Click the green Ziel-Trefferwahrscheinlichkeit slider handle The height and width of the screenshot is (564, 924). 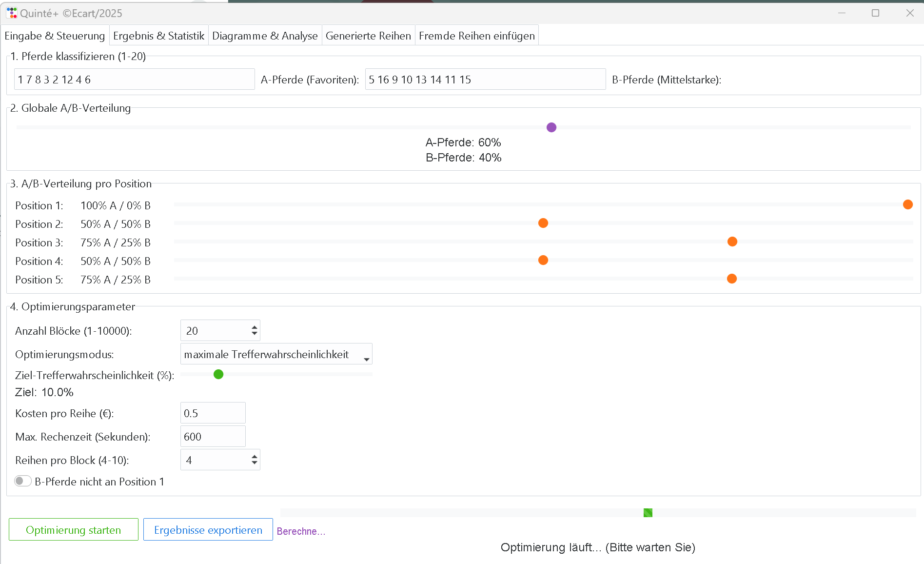(x=218, y=374)
